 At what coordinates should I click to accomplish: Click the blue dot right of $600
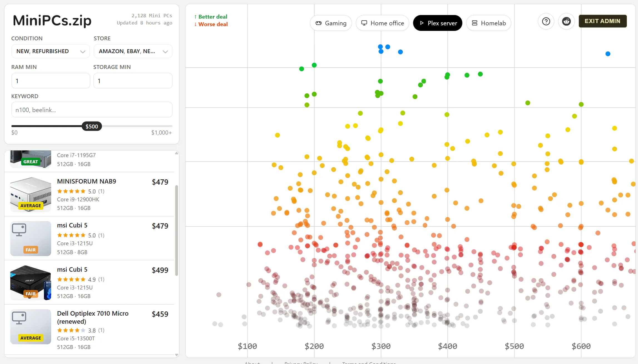pyautogui.click(x=608, y=54)
